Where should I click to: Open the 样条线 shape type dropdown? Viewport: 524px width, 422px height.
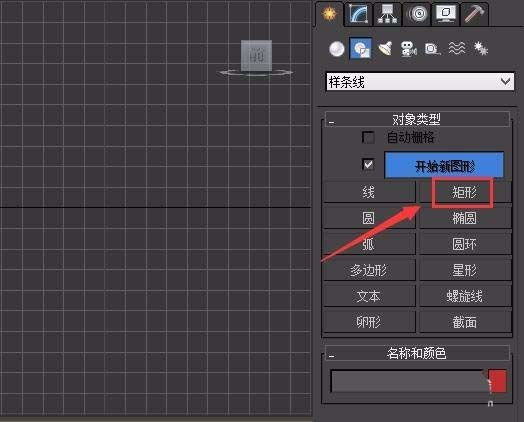pyautogui.click(x=420, y=82)
